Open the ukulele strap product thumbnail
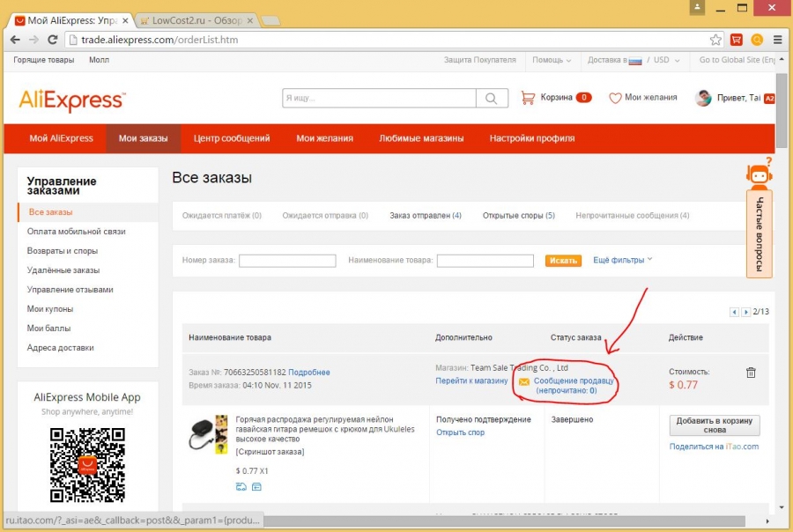Screen dimensions: 793x532 point(209,433)
